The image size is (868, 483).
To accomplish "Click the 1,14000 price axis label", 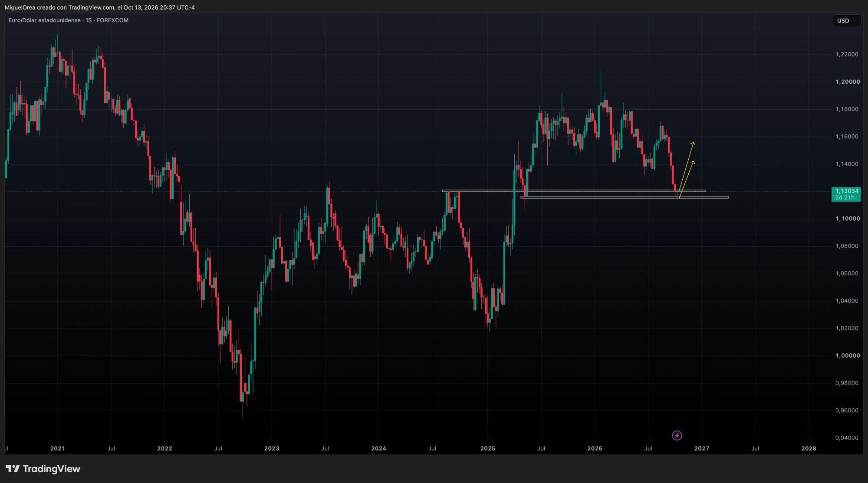I will (847, 164).
